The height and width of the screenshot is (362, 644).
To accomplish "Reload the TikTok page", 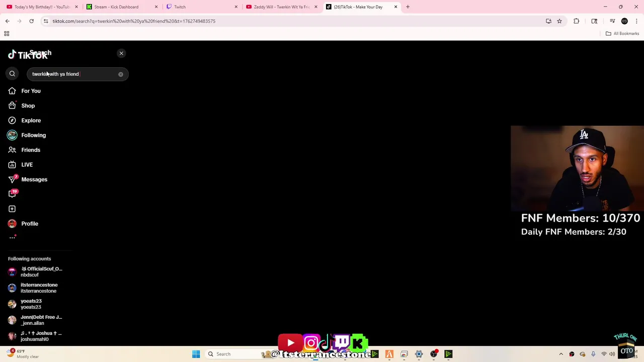I will point(31,21).
